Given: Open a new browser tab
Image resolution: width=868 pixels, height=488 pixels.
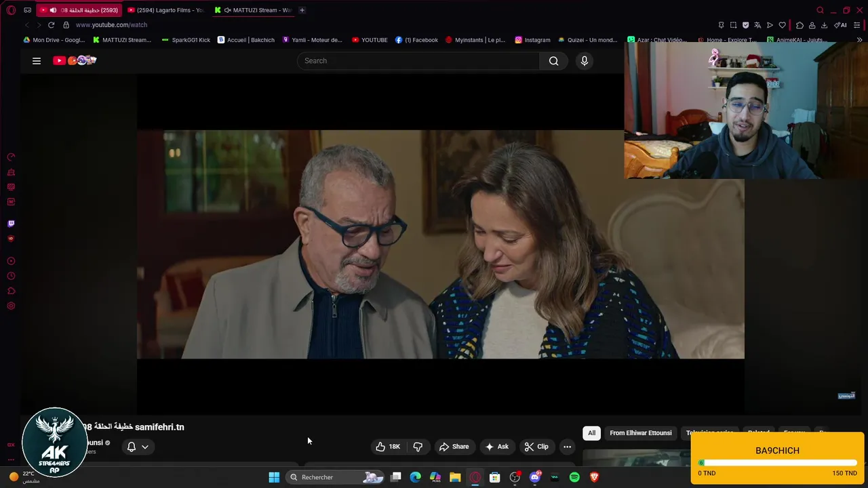Looking at the screenshot, I should point(302,10).
